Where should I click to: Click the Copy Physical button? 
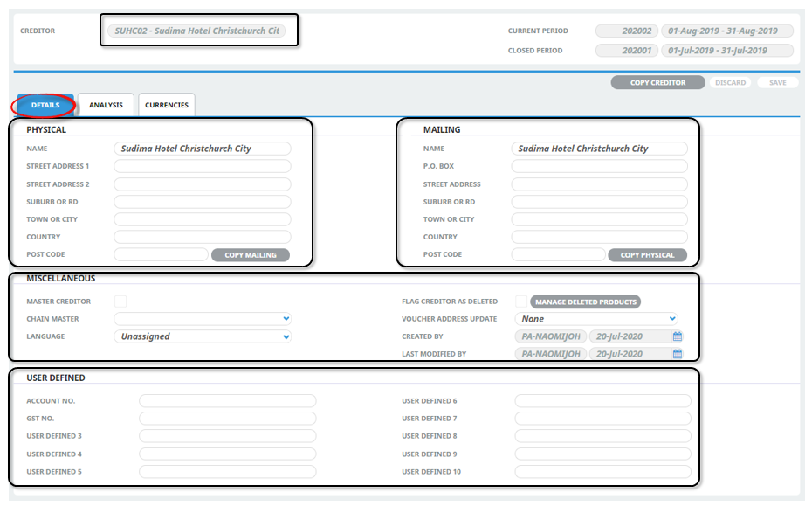647,255
